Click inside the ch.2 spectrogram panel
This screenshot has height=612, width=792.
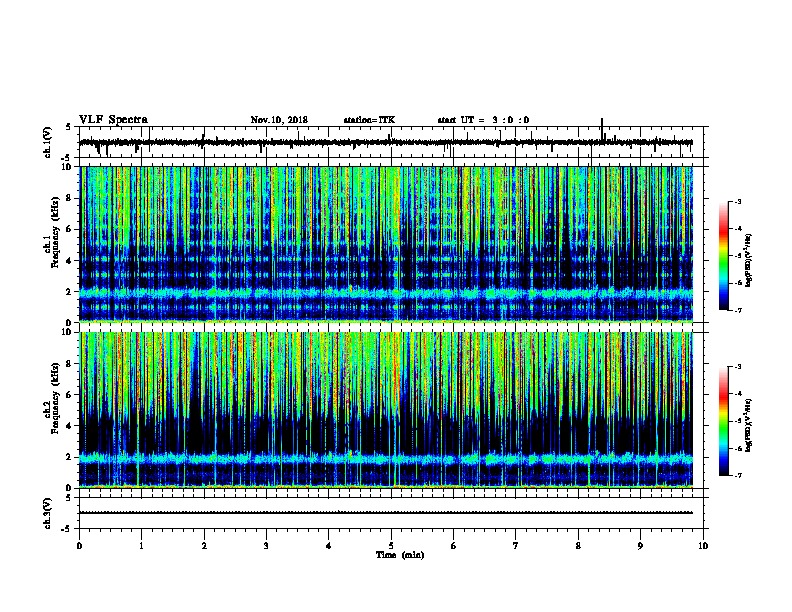click(386, 410)
